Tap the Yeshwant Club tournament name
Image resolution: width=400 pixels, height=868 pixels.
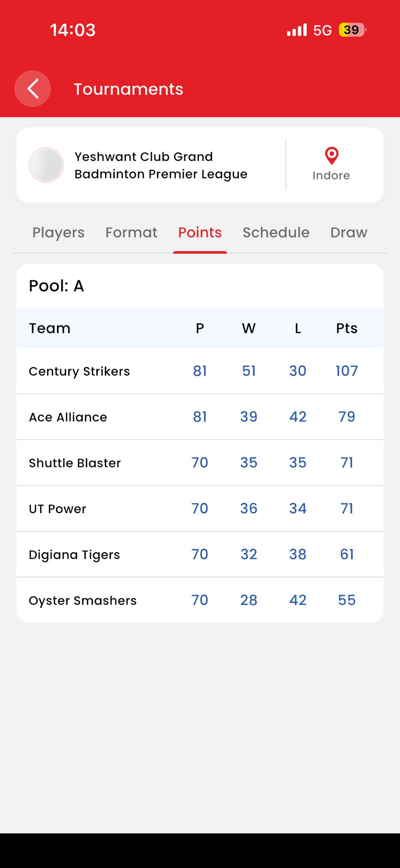coord(161,165)
